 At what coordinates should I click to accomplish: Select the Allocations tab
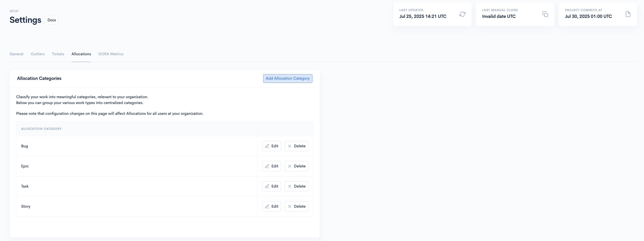pos(81,54)
